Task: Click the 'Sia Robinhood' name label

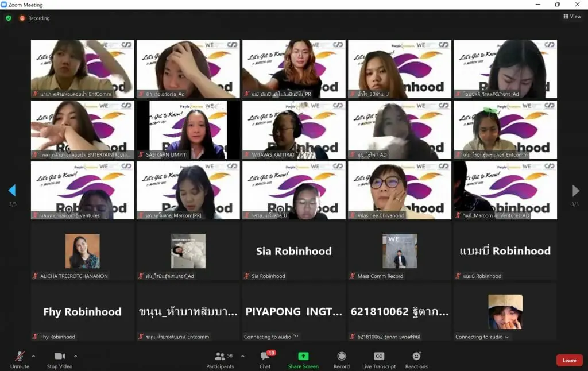Action: point(269,276)
